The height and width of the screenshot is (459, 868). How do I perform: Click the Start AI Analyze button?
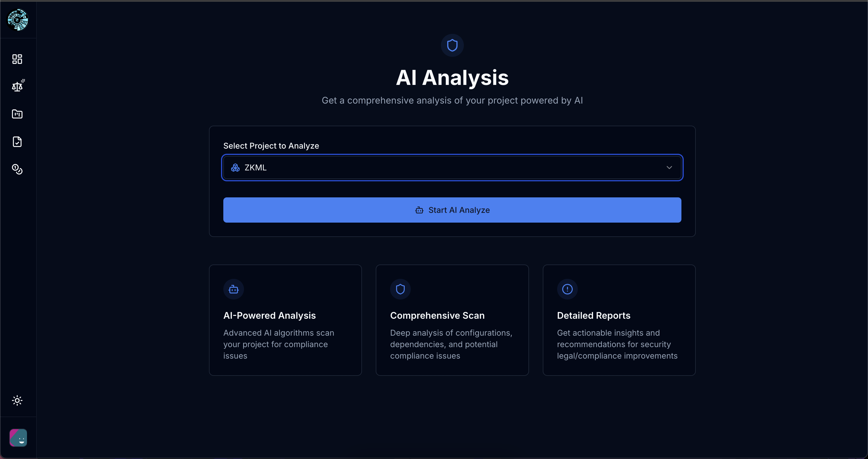[x=452, y=210]
